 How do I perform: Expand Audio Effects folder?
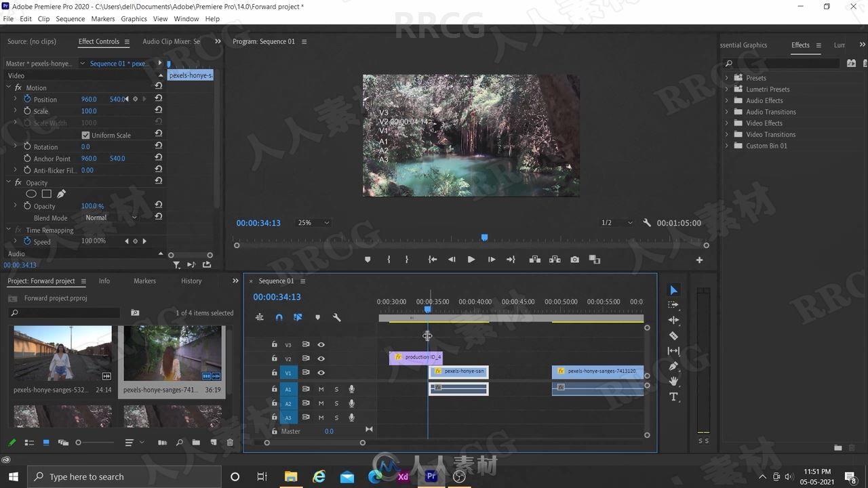click(726, 100)
